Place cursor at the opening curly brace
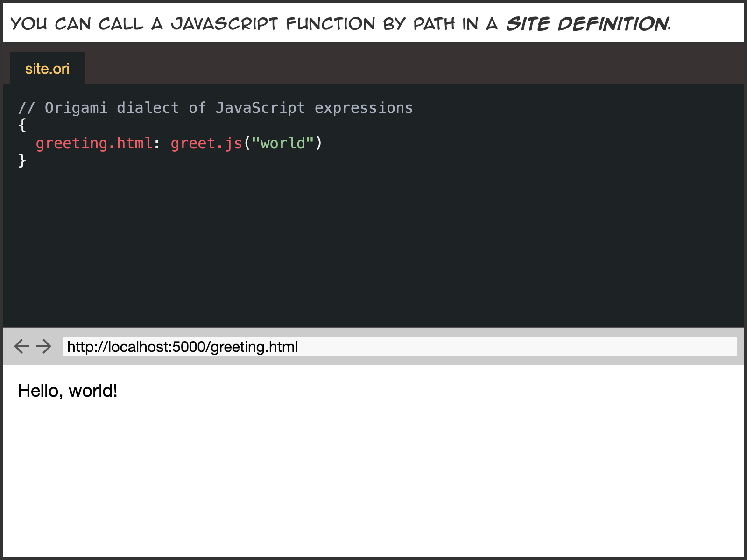This screenshot has width=747, height=560. pyautogui.click(x=22, y=126)
